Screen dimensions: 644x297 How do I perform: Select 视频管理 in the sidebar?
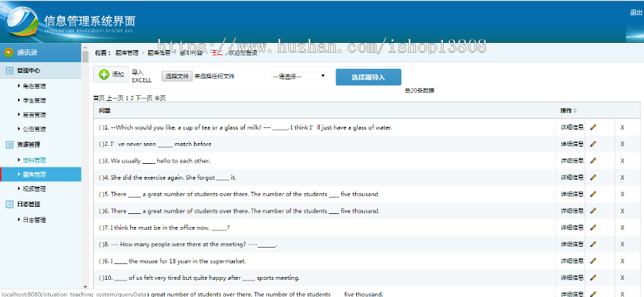[34, 189]
